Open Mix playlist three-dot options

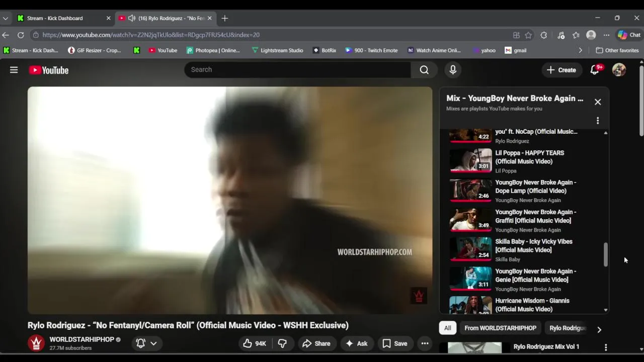598,121
